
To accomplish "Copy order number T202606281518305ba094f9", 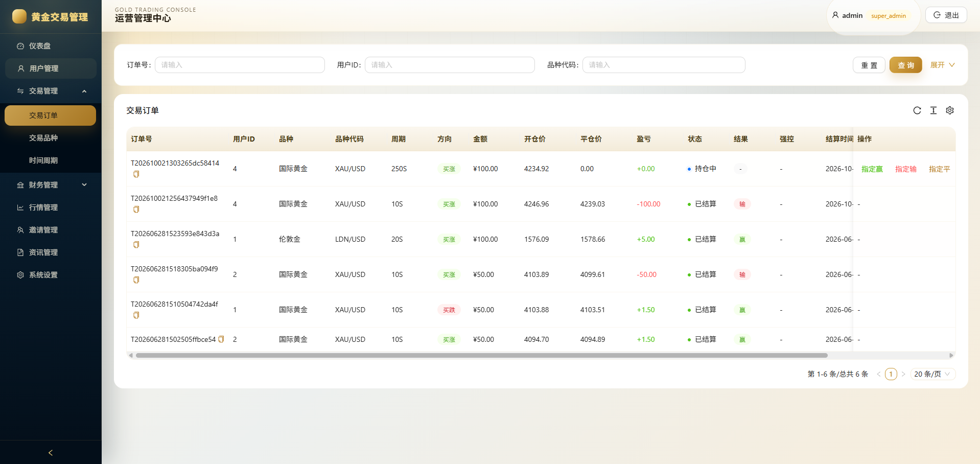I will click(136, 280).
